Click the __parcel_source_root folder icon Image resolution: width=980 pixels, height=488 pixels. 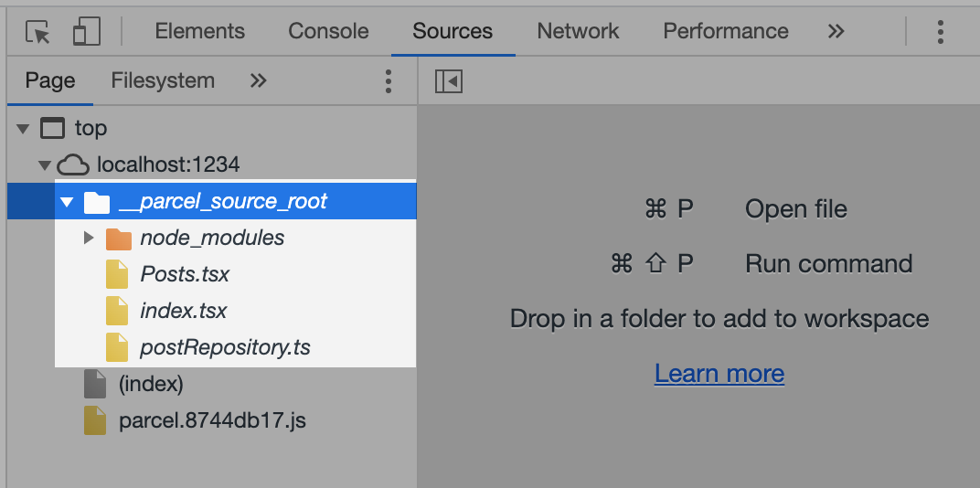[97, 202]
